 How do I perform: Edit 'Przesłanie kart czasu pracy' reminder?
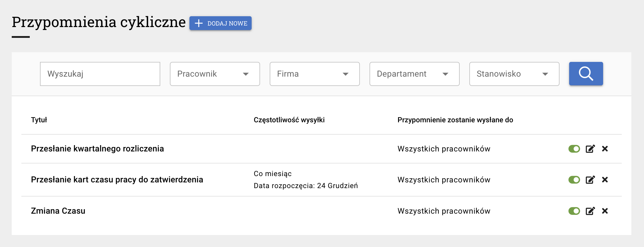[x=590, y=180]
